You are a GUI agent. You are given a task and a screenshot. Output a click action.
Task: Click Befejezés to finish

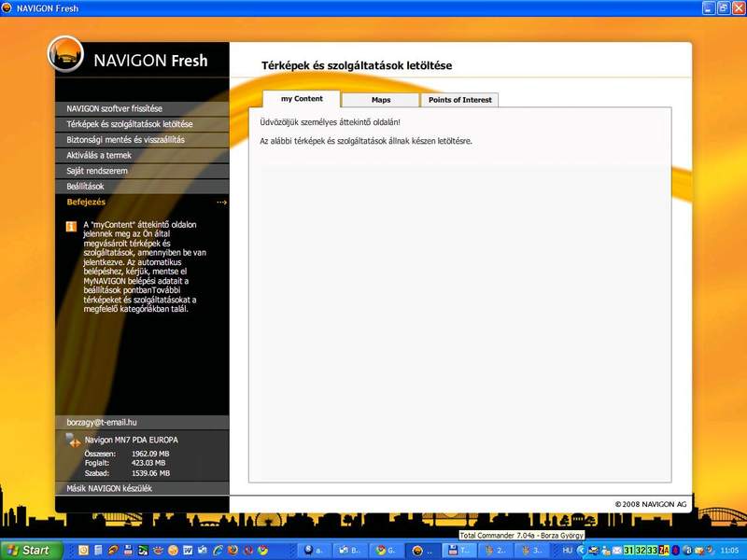pos(86,202)
